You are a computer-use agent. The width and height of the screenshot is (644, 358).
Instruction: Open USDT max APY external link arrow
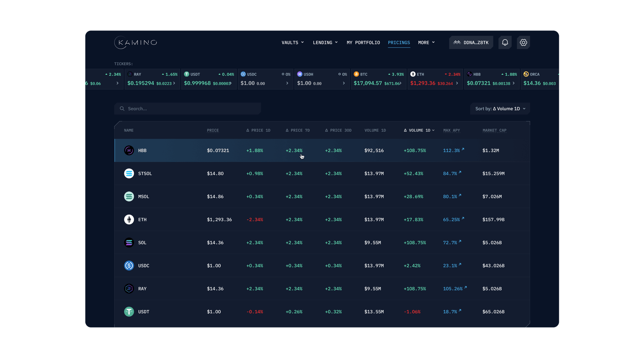tap(460, 310)
